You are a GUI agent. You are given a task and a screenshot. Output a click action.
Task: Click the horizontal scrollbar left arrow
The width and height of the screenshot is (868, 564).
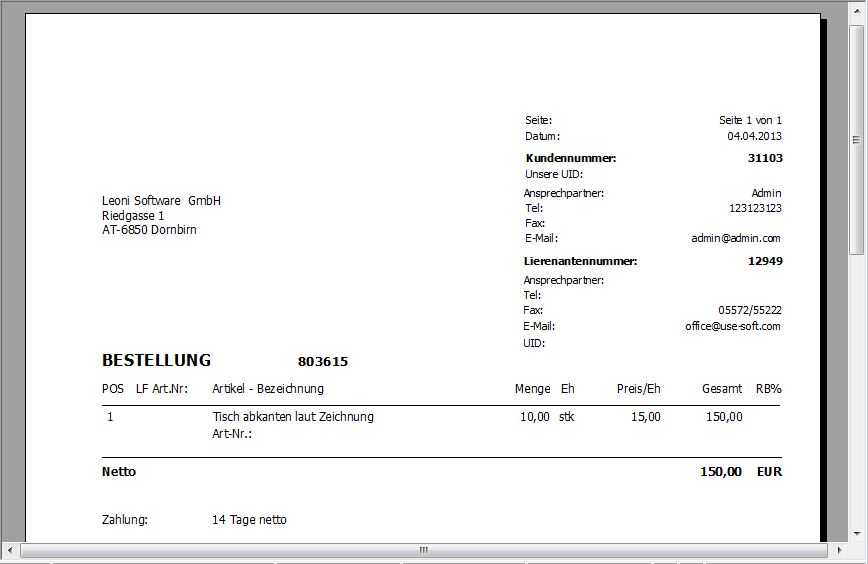(x=11, y=550)
